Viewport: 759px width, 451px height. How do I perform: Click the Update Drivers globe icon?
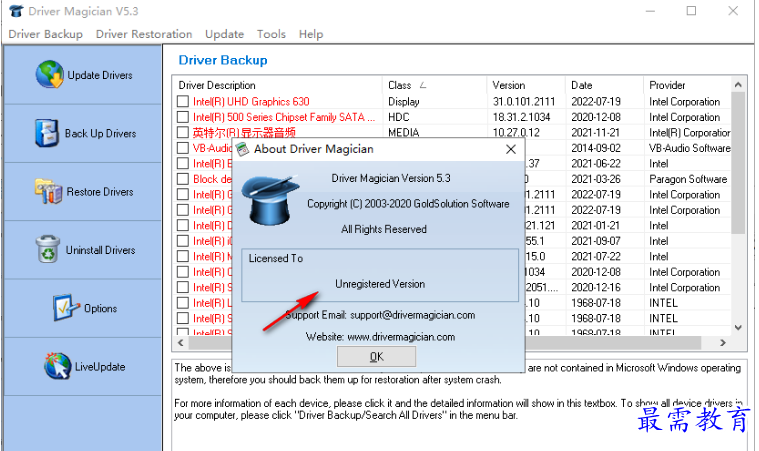point(49,75)
